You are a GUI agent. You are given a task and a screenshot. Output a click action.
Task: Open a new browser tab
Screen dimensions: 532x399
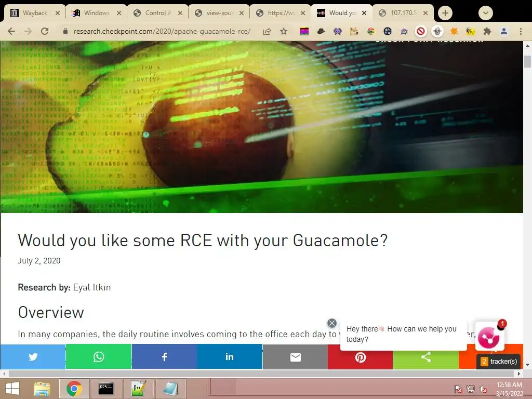(x=445, y=13)
